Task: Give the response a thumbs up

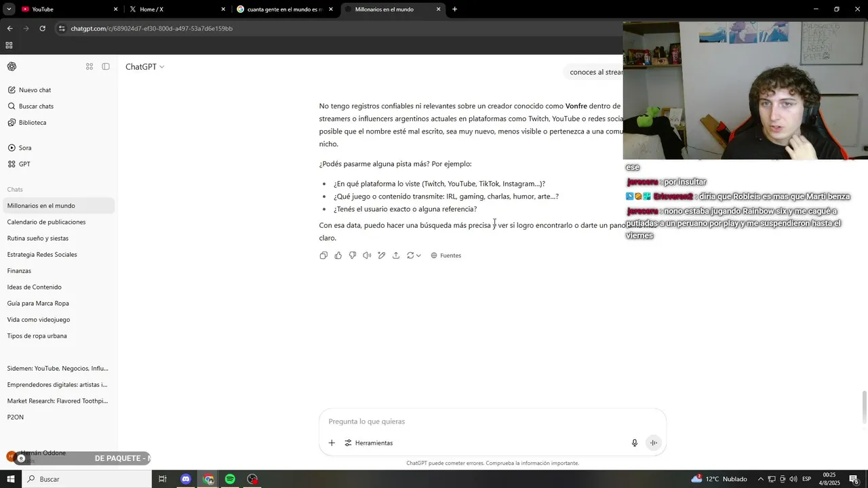Action: [338, 256]
